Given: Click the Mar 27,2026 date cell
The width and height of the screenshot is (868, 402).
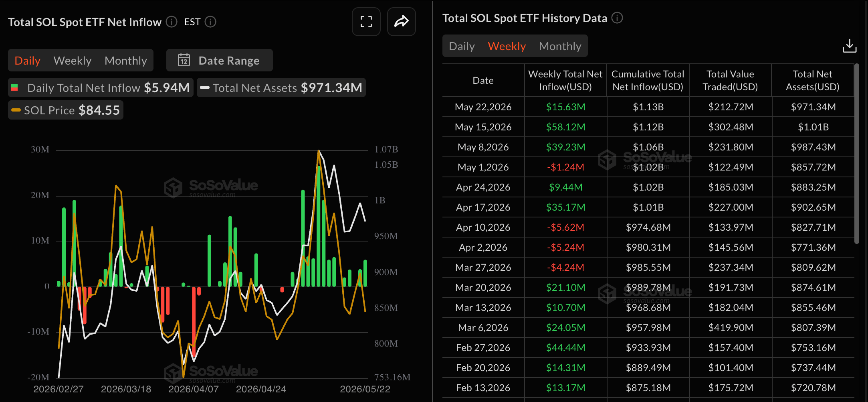Looking at the screenshot, I should 483,267.
